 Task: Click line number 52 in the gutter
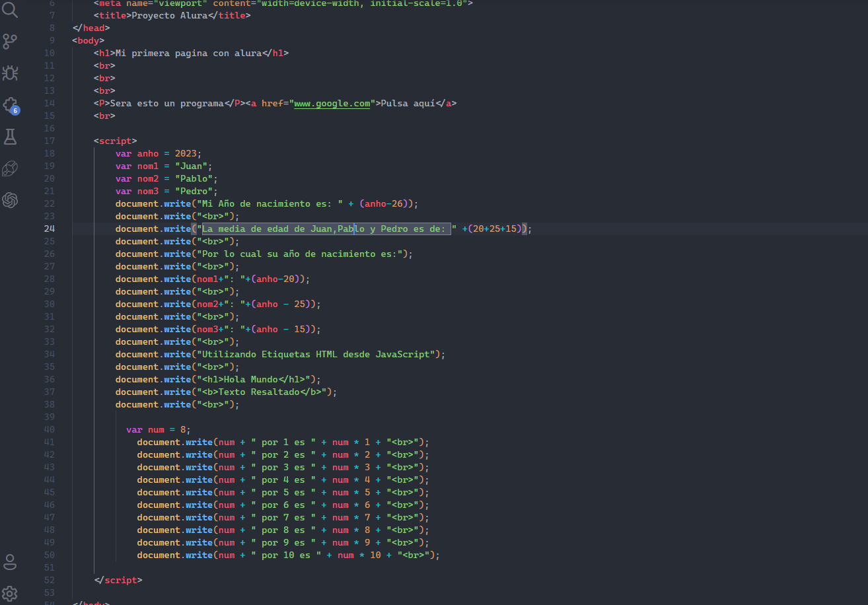(x=50, y=580)
